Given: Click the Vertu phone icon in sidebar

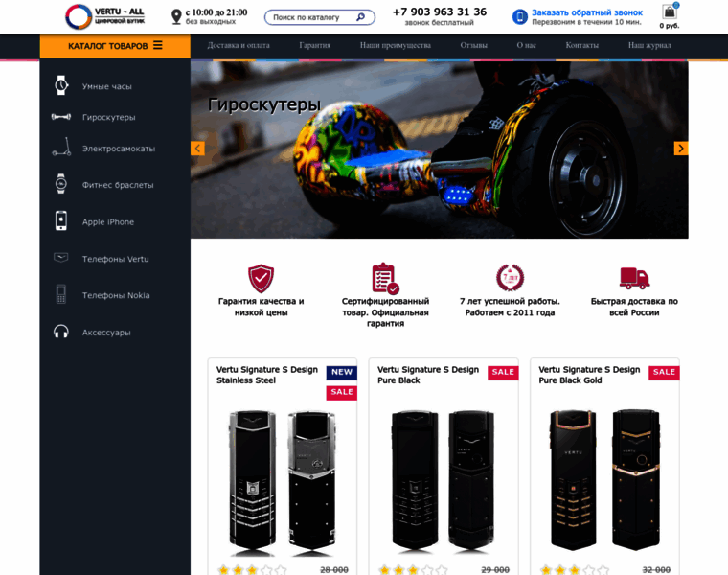Looking at the screenshot, I should 60,257.
